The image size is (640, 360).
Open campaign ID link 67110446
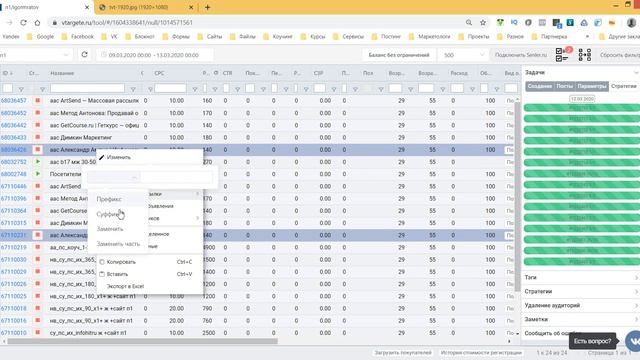point(13,186)
